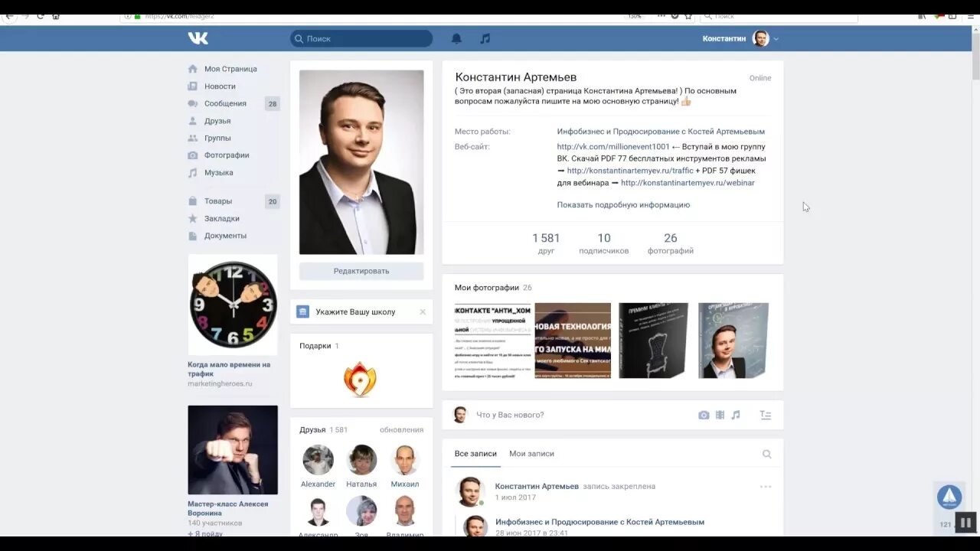Click the home icon beside Моя Страница
Viewport: 980px width, 551px height.
[193, 69]
